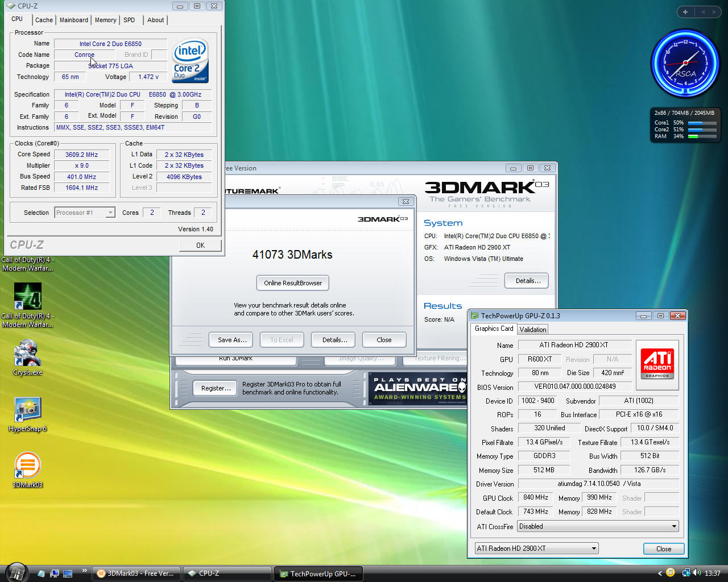Click sidebar next gadgets arrow
The width and height of the screenshot is (728, 582).
(713, 12)
